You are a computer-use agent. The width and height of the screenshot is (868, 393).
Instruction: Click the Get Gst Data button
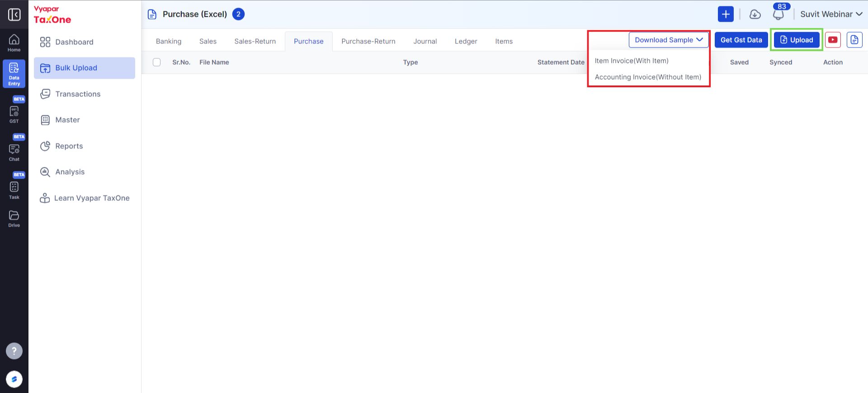tap(741, 40)
